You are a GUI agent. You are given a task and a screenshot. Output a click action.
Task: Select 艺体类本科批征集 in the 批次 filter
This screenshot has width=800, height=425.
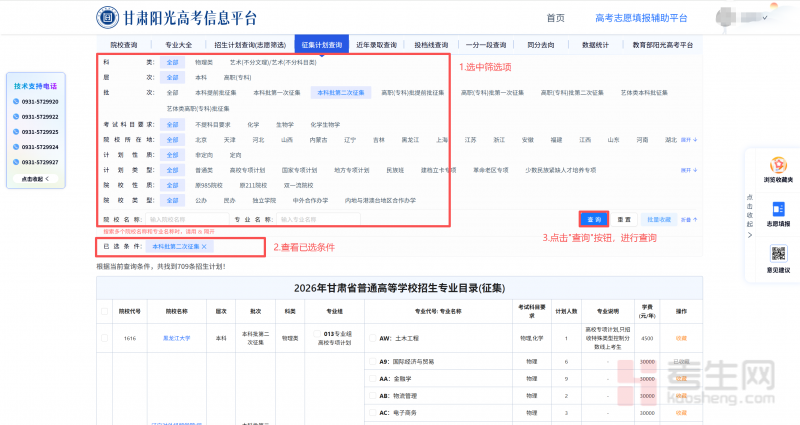(x=644, y=93)
